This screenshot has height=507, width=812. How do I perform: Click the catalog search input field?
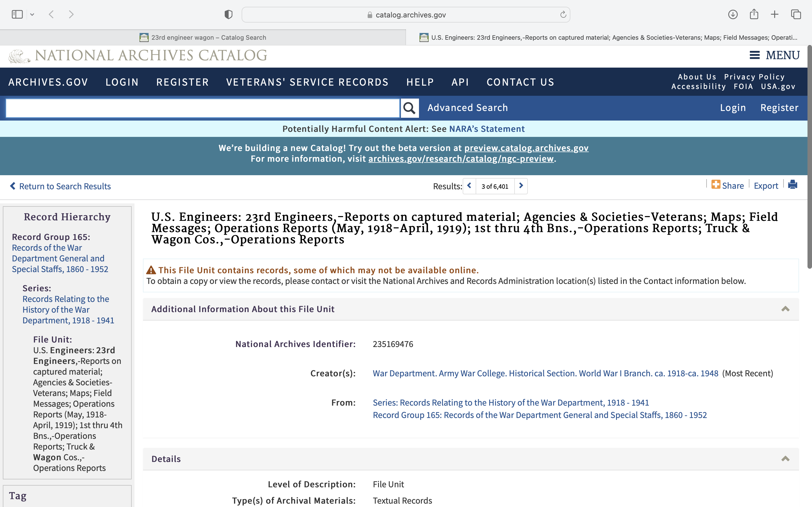203,108
